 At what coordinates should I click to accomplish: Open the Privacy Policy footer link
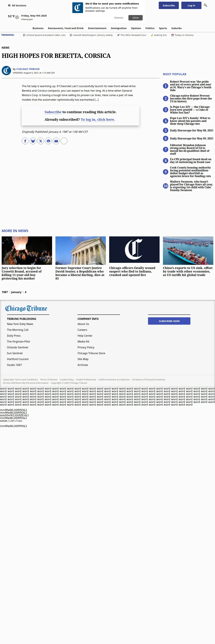pos(86,347)
